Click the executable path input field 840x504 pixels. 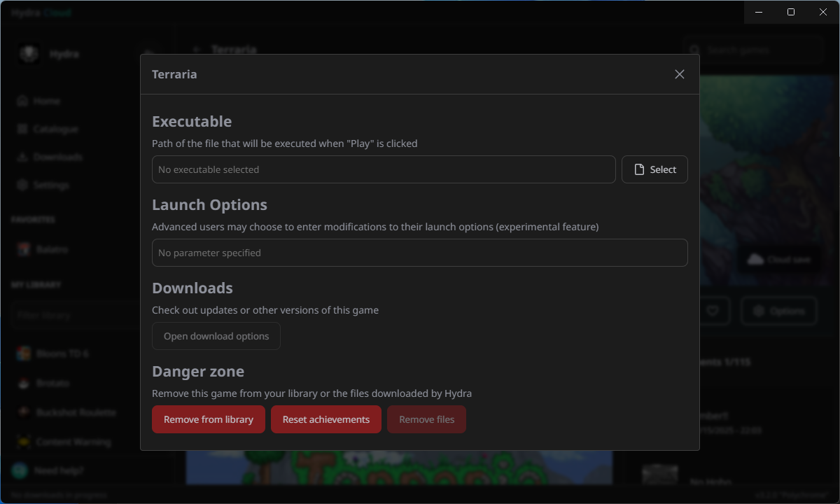click(384, 169)
